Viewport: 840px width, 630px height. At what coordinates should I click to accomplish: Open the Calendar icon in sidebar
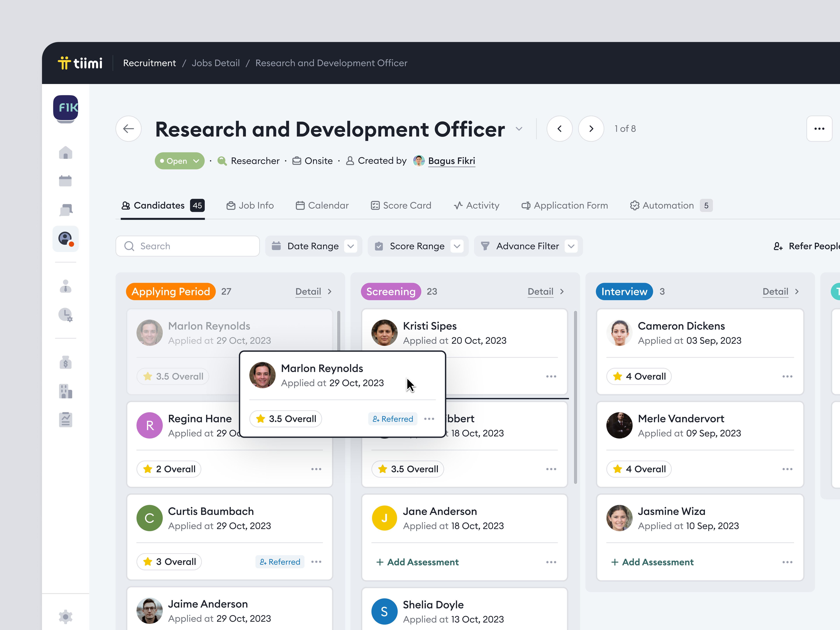(x=65, y=180)
